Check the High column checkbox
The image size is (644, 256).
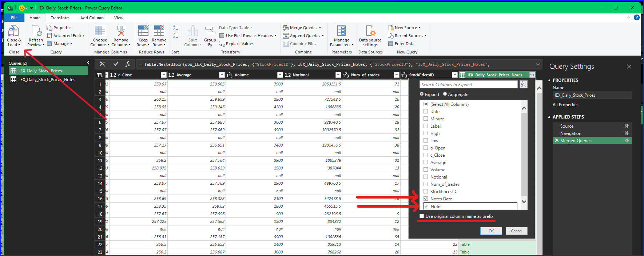point(426,133)
